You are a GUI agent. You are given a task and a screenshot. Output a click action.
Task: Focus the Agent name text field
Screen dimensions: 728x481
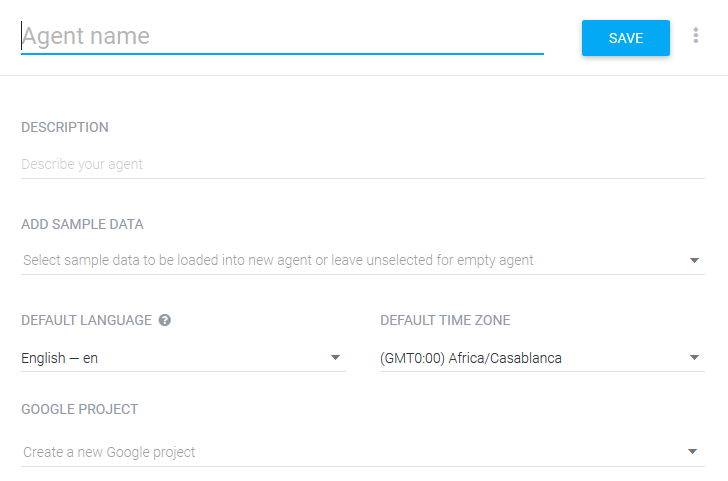[x=282, y=37]
